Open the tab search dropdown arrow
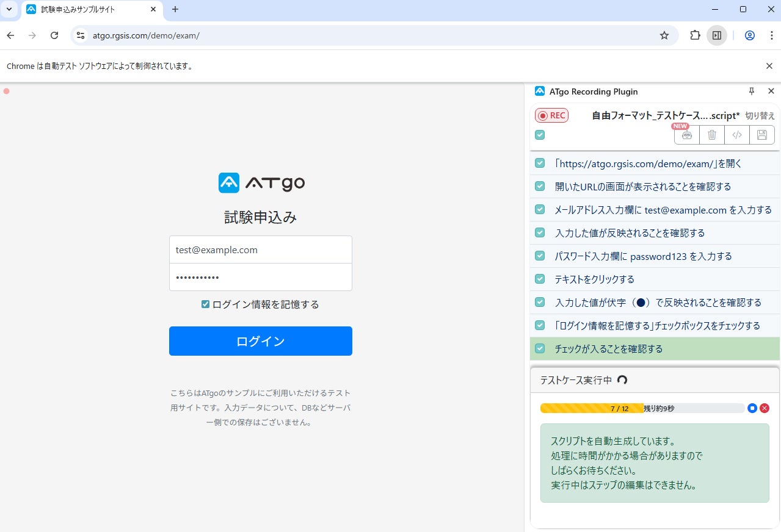The width and height of the screenshot is (781, 532). pyautogui.click(x=9, y=9)
